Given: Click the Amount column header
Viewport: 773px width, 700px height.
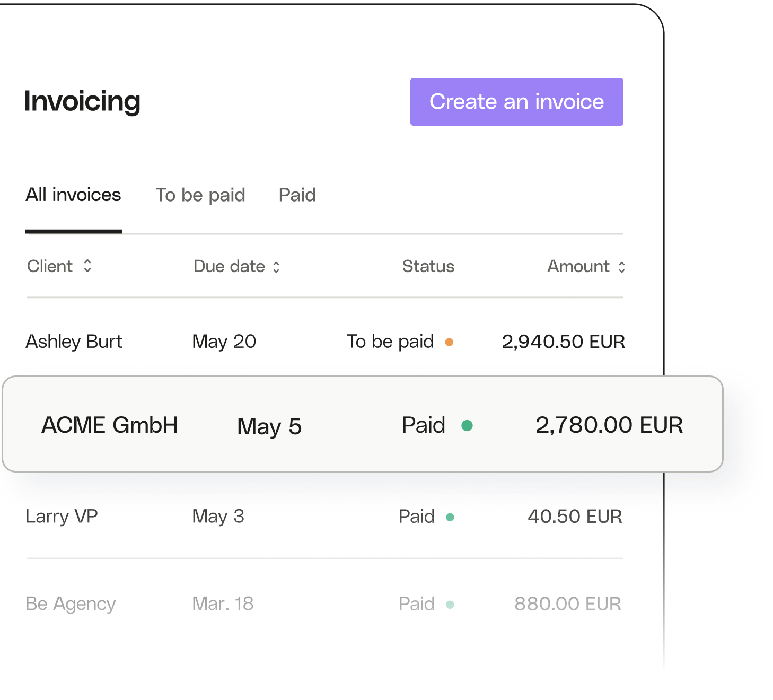Looking at the screenshot, I should pyautogui.click(x=578, y=266).
